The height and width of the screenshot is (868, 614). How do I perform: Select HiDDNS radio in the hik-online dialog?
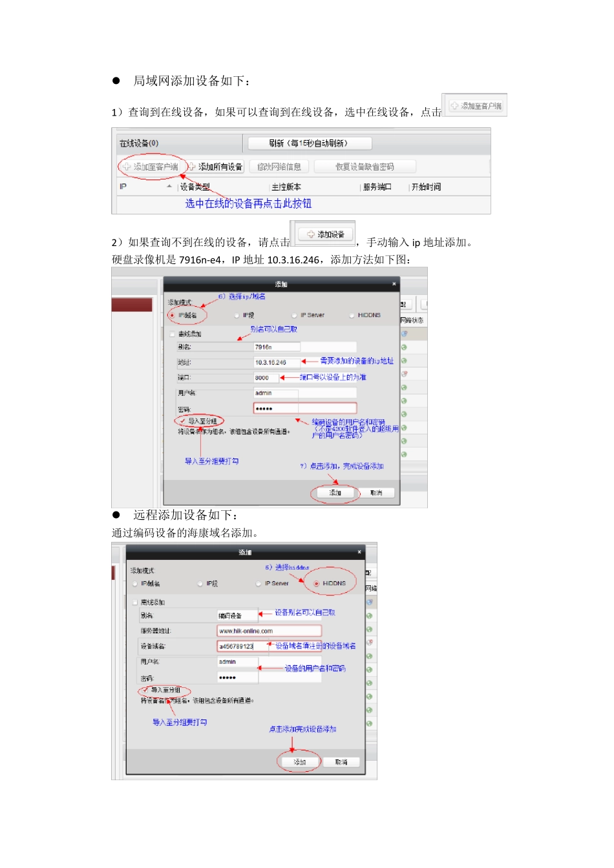click(316, 583)
